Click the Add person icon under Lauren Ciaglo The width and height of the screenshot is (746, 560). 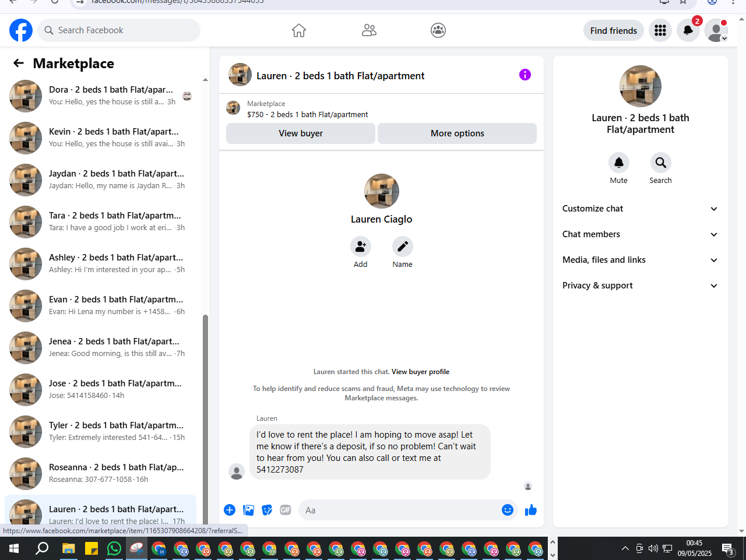[361, 246]
